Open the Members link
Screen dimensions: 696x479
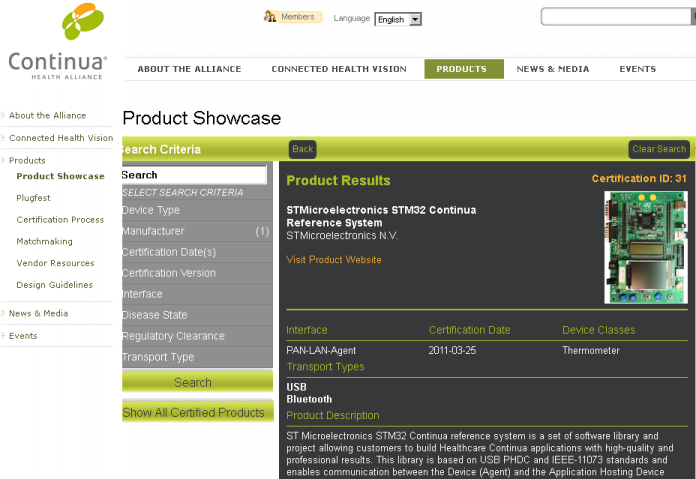pos(297,17)
